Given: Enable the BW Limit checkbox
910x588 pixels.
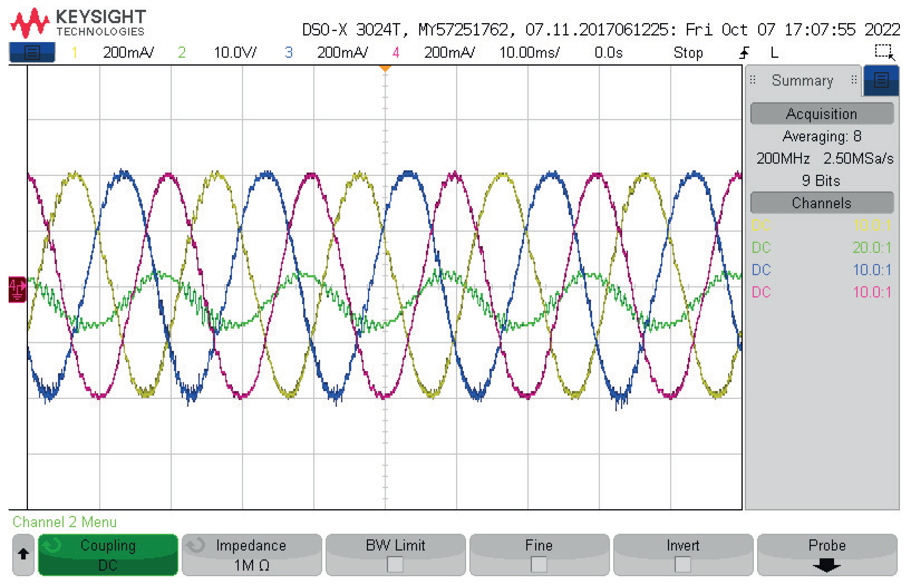Looking at the screenshot, I should (x=395, y=564).
